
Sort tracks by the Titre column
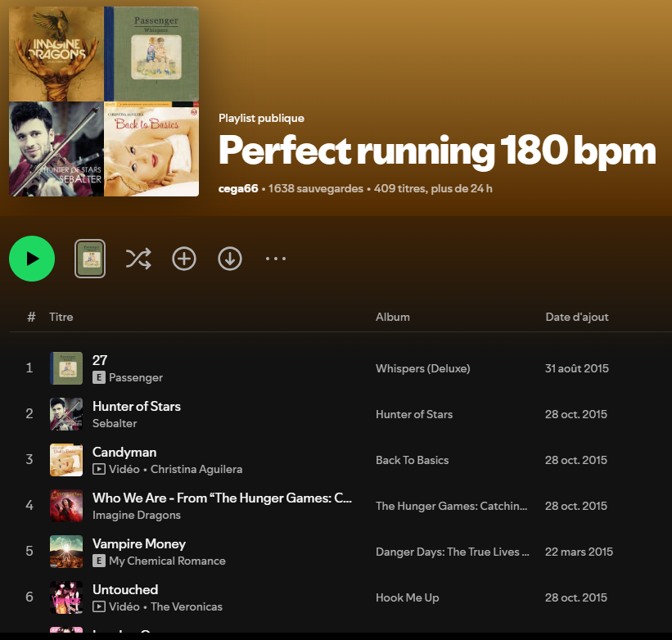pyautogui.click(x=61, y=317)
